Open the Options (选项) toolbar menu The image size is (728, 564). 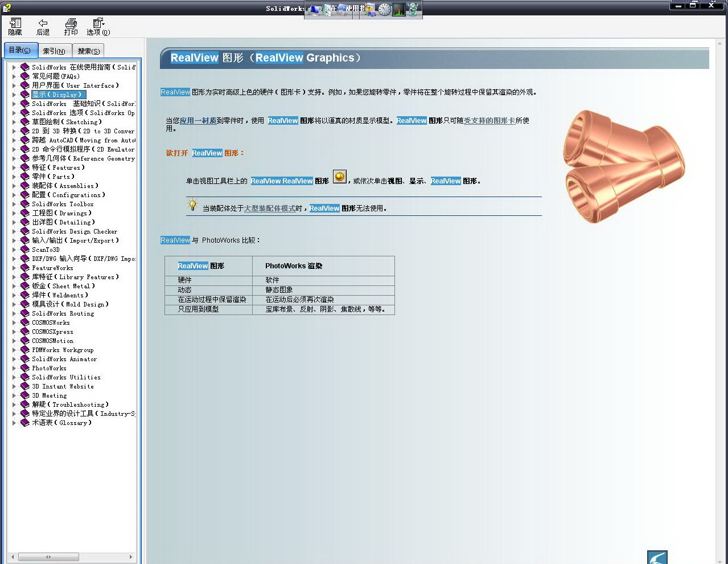98,27
